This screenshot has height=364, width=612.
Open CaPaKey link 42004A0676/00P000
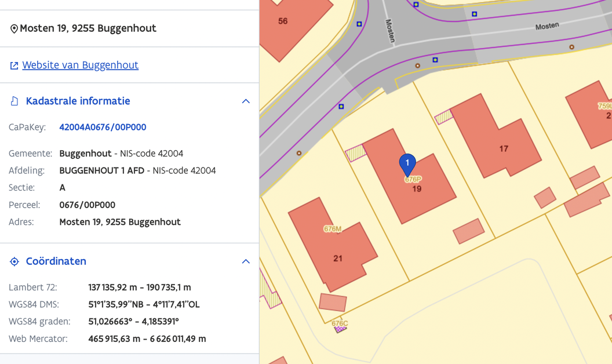tap(103, 127)
